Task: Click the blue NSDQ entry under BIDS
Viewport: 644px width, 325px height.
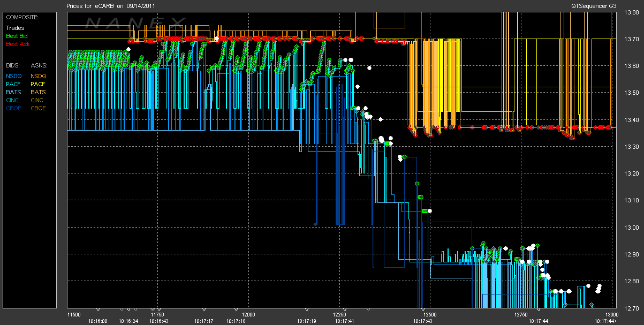Action: (x=14, y=76)
